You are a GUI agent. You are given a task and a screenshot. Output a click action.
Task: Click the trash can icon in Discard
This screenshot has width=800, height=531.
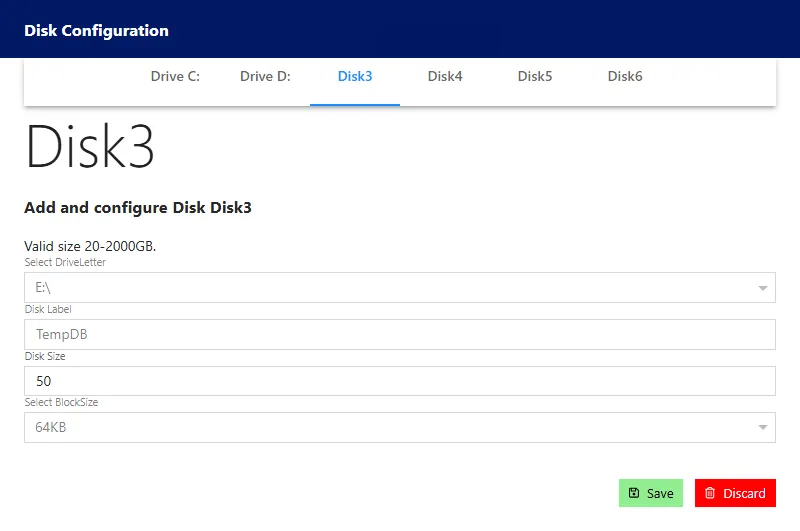point(710,493)
